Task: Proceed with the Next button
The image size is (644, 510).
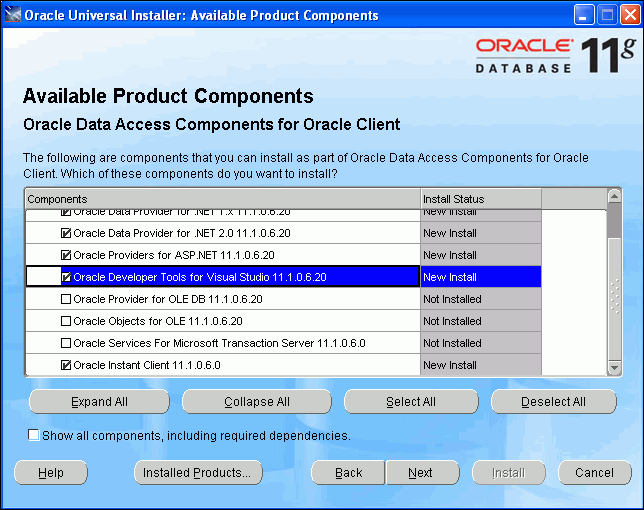Action: (x=421, y=473)
